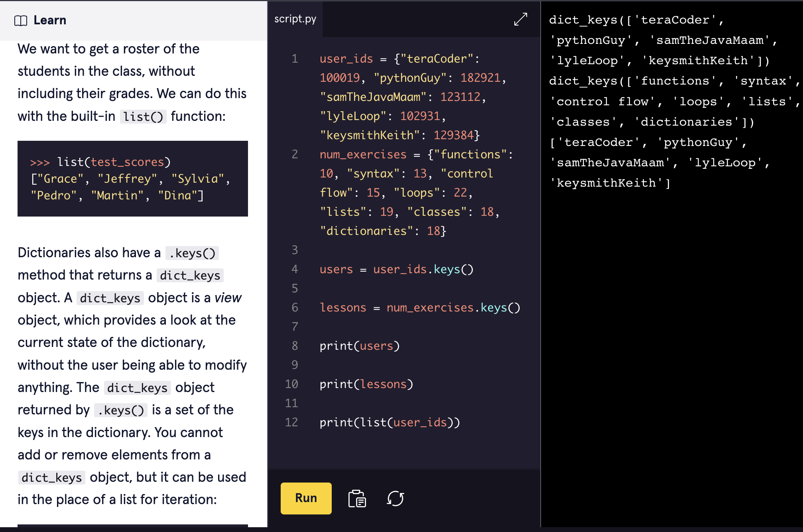The height and width of the screenshot is (532, 803).
Task: Click on print(lessons) code line
Action: tap(366, 384)
